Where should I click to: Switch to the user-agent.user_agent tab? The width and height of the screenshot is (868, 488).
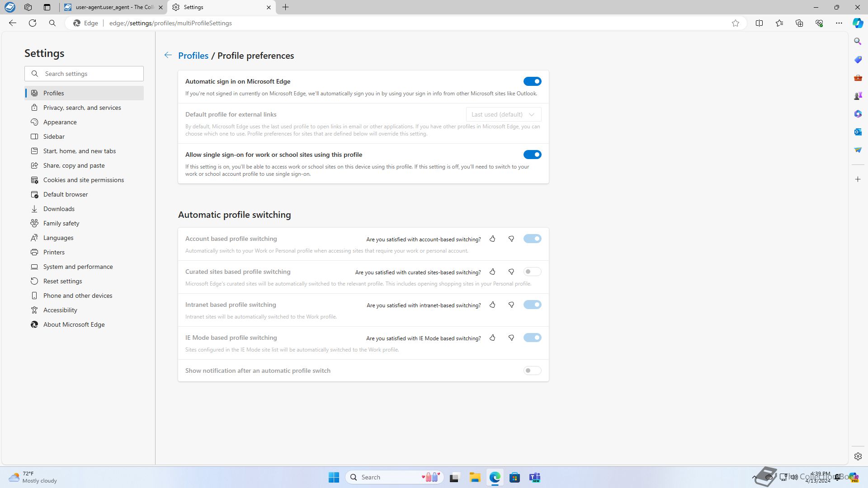pos(113,7)
